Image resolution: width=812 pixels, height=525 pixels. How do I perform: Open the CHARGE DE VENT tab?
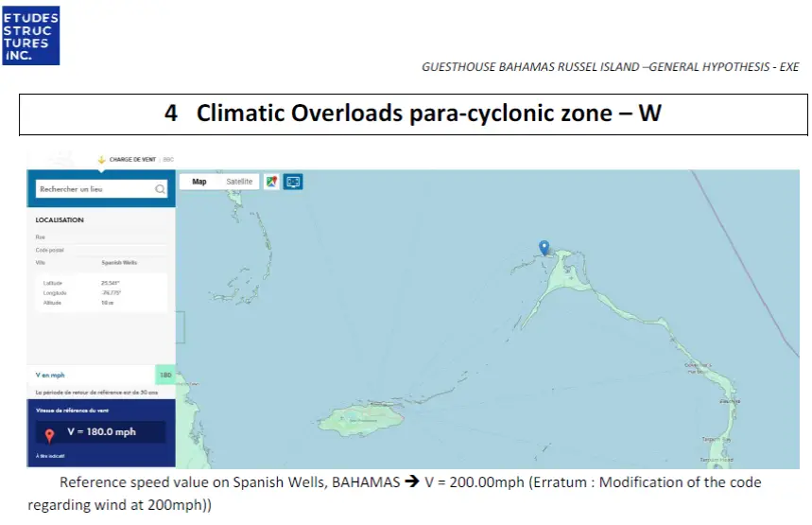(x=132, y=160)
